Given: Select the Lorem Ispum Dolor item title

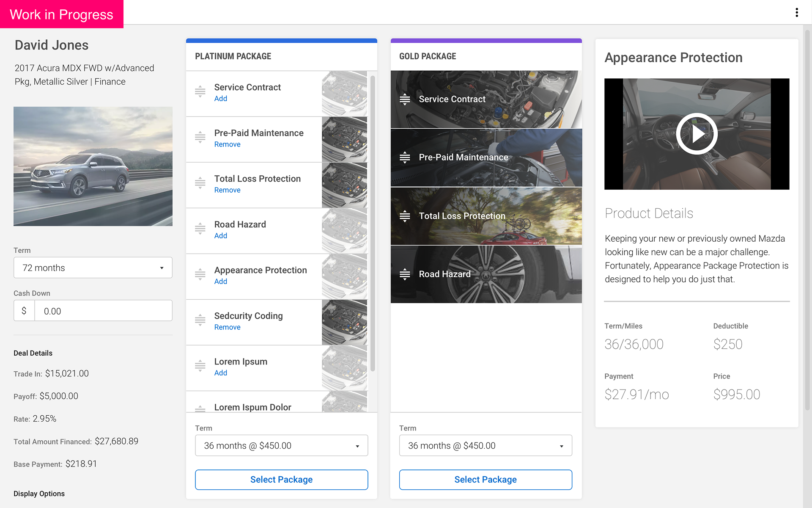Looking at the screenshot, I should (x=252, y=407).
